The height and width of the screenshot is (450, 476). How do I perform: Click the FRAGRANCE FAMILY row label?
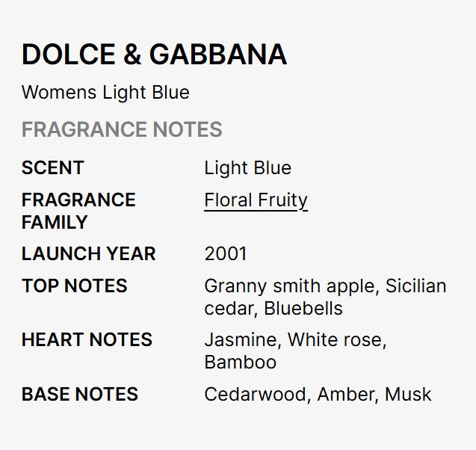click(x=78, y=211)
